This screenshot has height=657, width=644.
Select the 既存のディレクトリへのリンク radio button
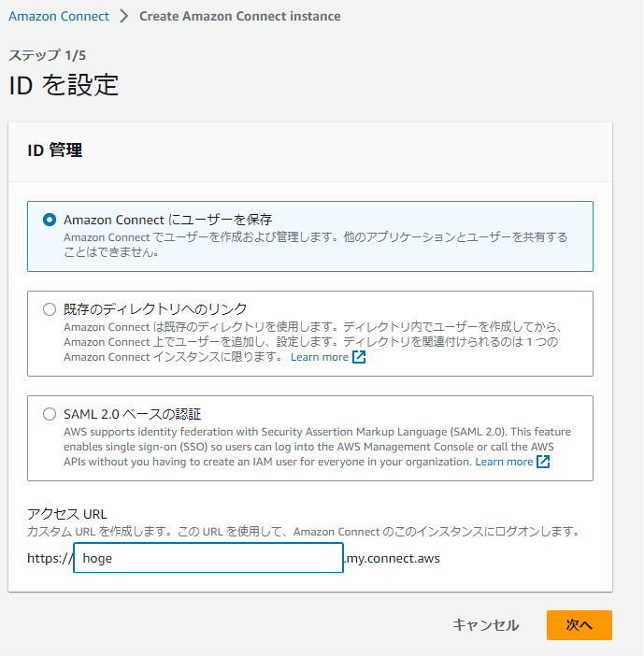pyautogui.click(x=50, y=309)
